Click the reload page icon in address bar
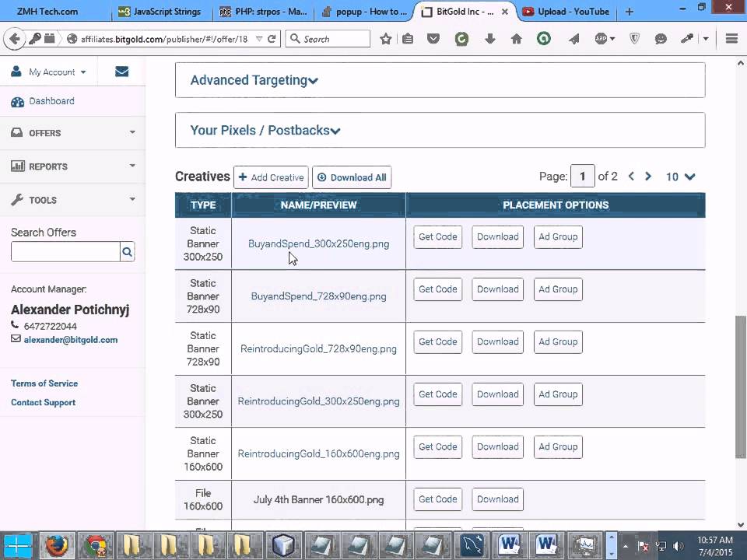This screenshot has height=560, width=747. tap(272, 39)
